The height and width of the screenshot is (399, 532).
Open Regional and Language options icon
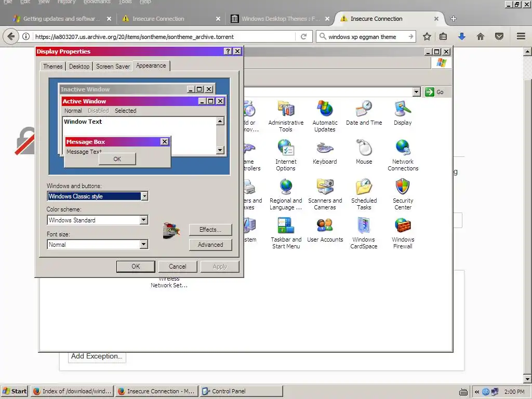(286, 194)
